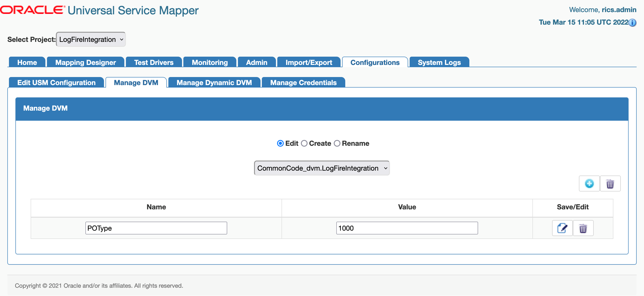Select the Edit radio button
The height and width of the screenshot is (296, 644).
(280, 144)
